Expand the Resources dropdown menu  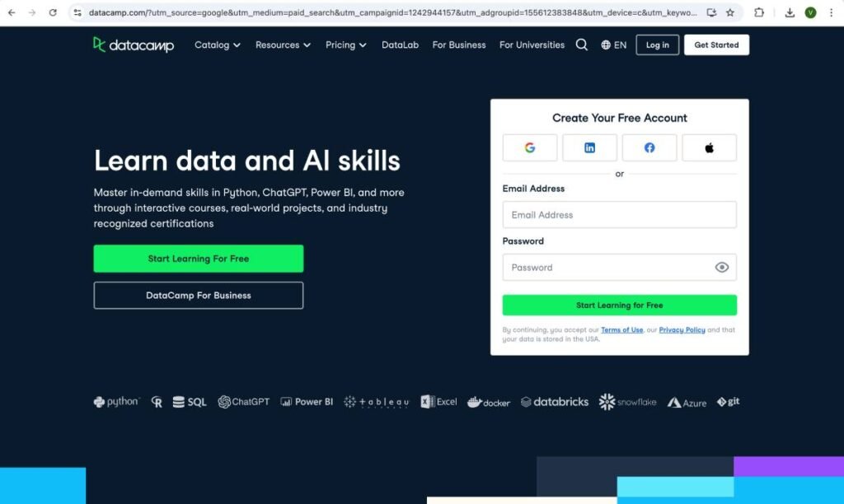(x=284, y=44)
